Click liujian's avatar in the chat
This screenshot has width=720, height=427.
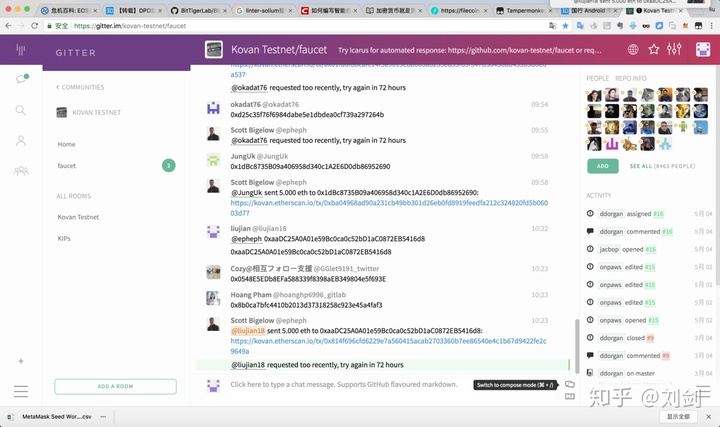[x=213, y=232]
